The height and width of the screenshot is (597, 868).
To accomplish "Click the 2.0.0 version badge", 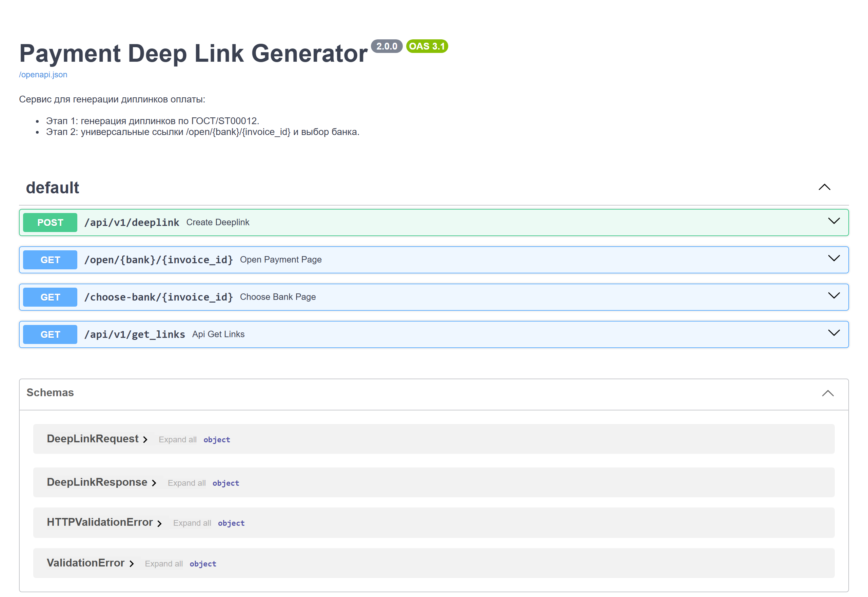I will [387, 46].
